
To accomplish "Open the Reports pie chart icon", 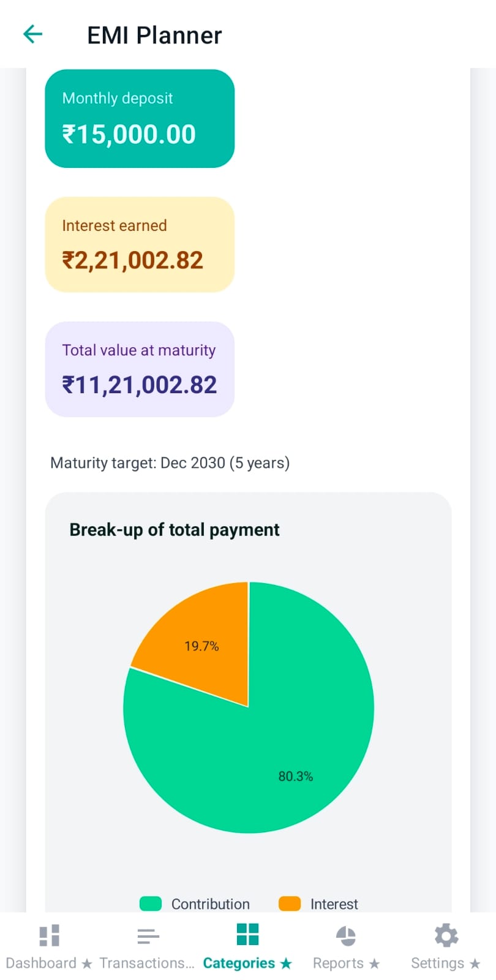I will [x=346, y=935].
